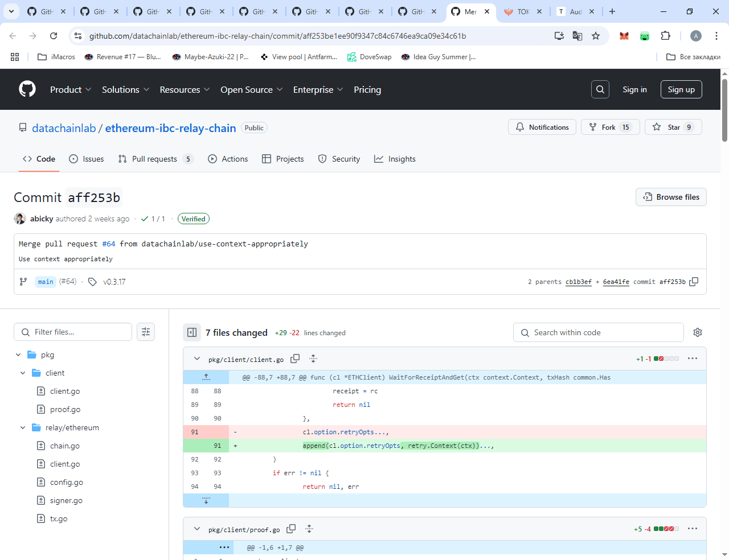The width and height of the screenshot is (729, 560).
Task: Toggle the file tree panel icon
Action: (x=192, y=332)
